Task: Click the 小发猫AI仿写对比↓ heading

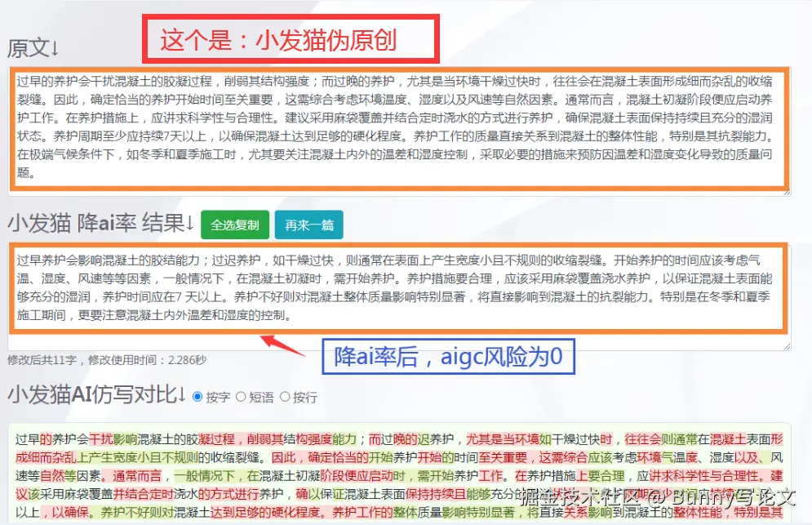Action: (x=97, y=395)
